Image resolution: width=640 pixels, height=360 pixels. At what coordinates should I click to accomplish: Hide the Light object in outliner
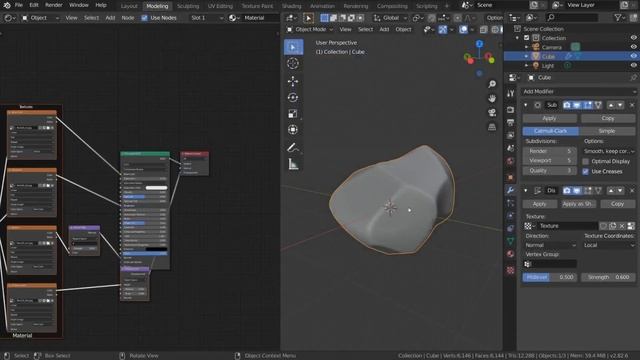(633, 65)
